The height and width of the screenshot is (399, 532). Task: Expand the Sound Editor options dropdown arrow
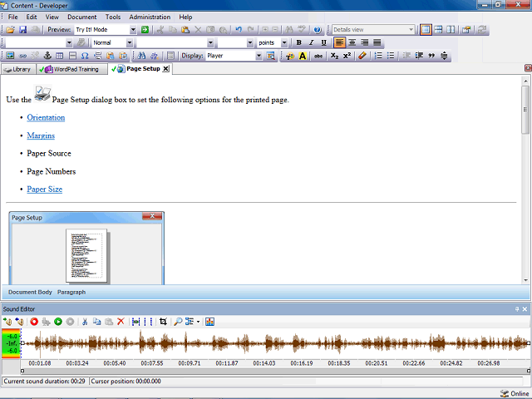pos(198,322)
